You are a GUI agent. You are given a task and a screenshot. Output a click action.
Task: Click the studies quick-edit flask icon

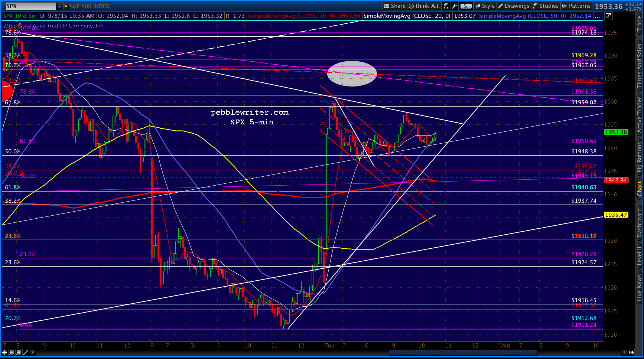click(446, 6)
